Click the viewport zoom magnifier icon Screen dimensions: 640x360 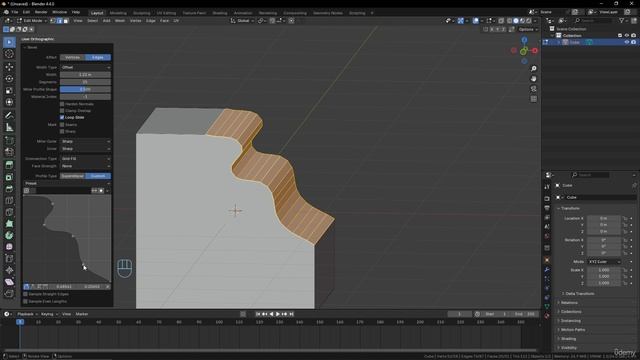tap(533, 69)
